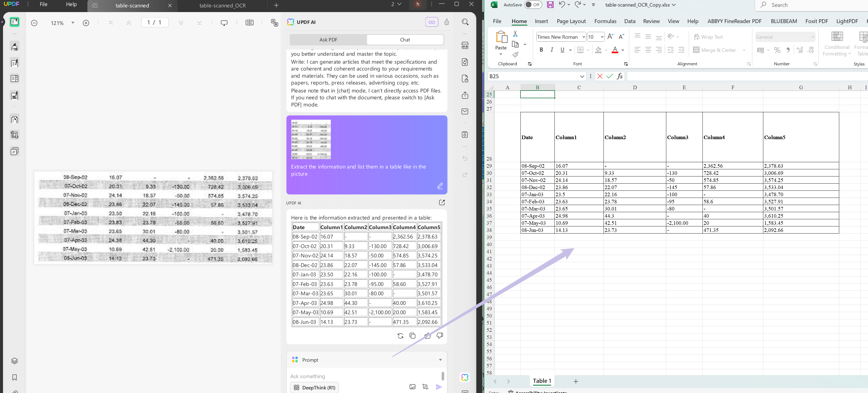Give thumbs-up to the AI answer
This screenshot has width=868, height=393.
tap(427, 336)
